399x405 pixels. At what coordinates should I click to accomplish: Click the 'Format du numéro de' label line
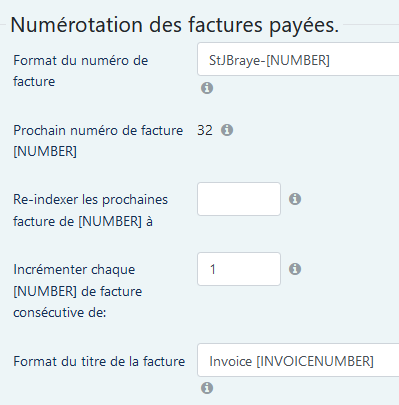(81, 61)
